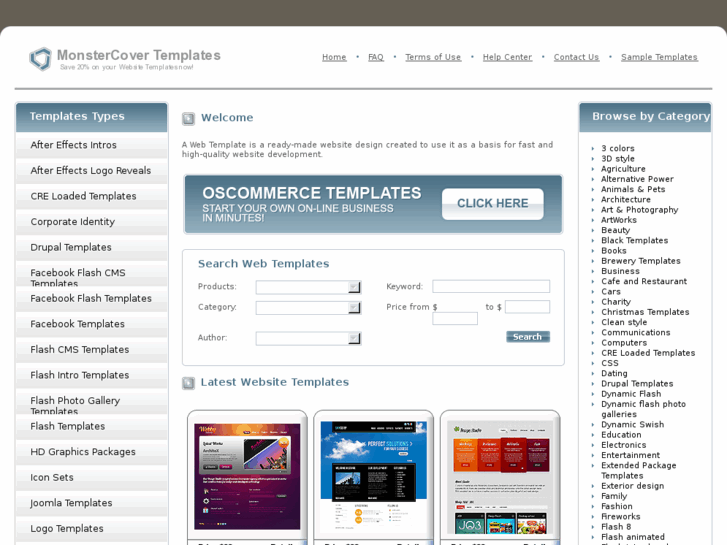Browse Christmas Templates category
Viewport: 727px width, 545px height.
[645, 312]
